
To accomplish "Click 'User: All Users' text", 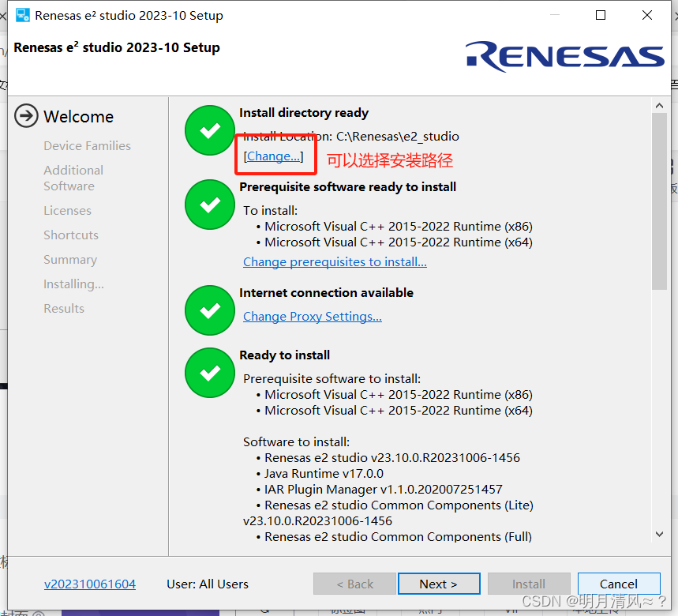I will pos(208,584).
